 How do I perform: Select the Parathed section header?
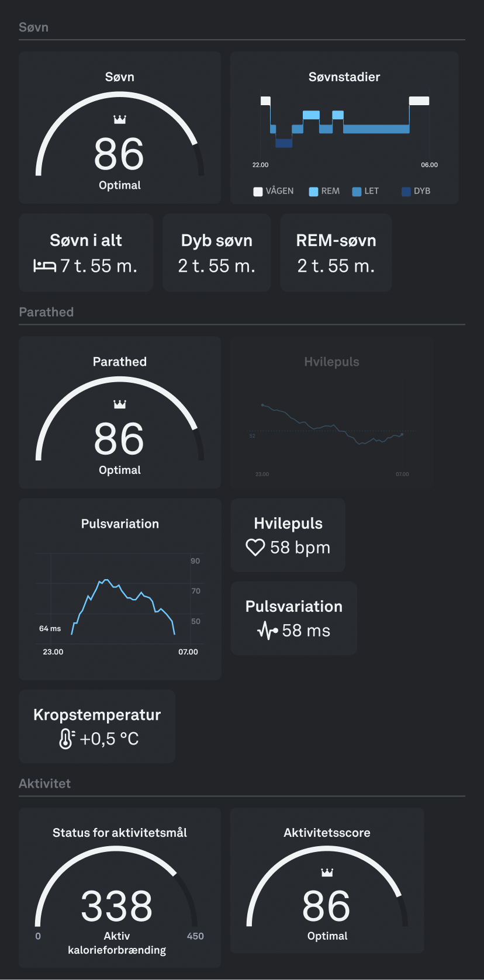tap(46, 312)
